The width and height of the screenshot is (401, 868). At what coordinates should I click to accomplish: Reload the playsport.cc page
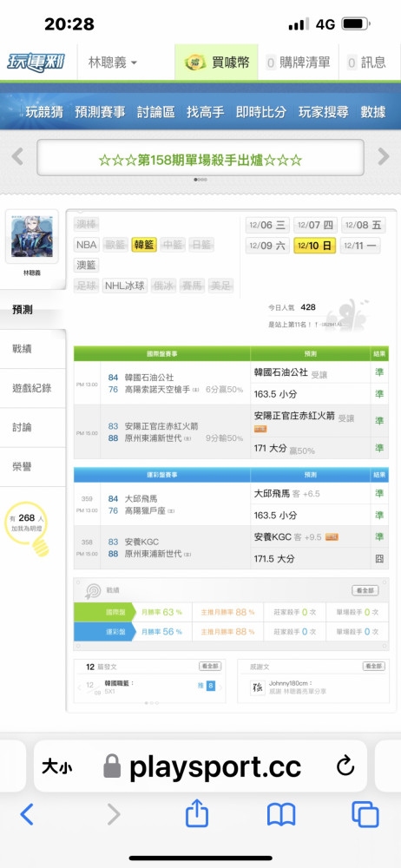(x=345, y=766)
